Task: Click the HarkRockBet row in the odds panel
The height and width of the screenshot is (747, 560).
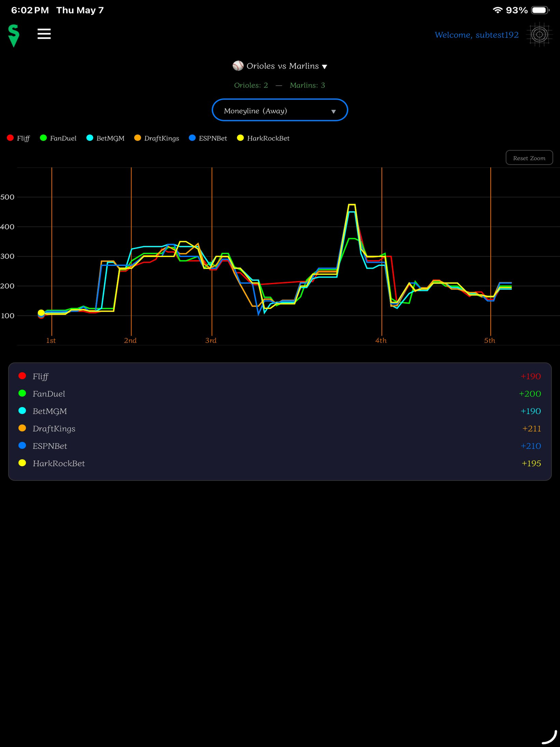Action: [x=280, y=463]
